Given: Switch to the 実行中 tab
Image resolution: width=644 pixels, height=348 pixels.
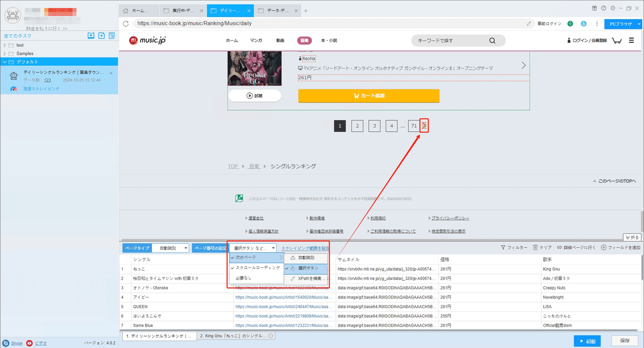Looking at the screenshot, I should (182, 10).
